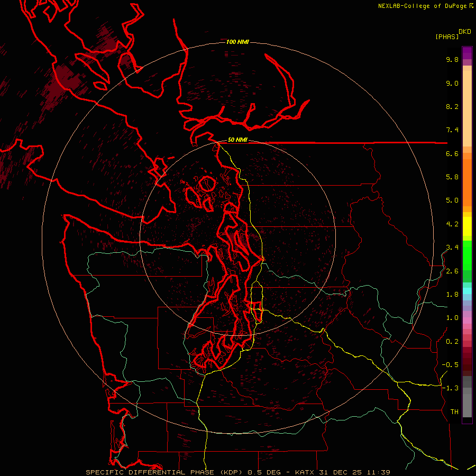
Task: Click the 5.8 legend value
Action: (452, 177)
